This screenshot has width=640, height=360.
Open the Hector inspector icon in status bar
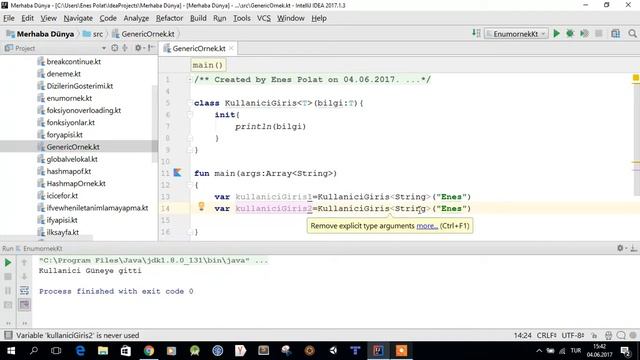click(608, 336)
